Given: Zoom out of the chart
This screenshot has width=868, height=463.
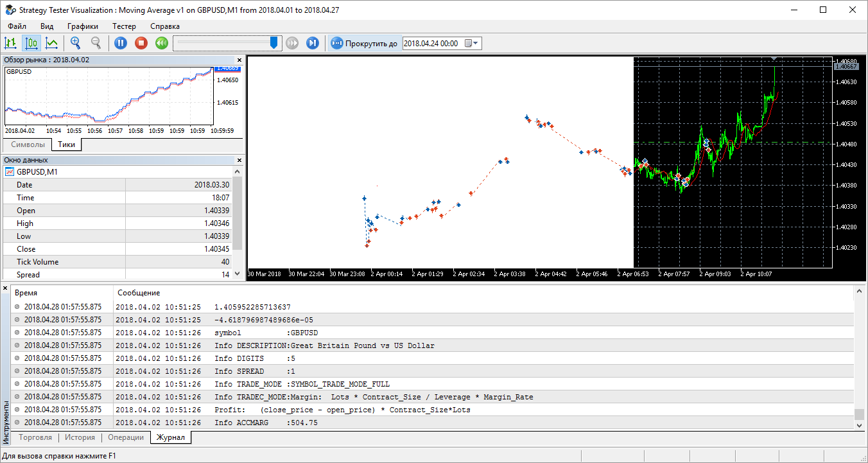Looking at the screenshot, I should (96, 43).
